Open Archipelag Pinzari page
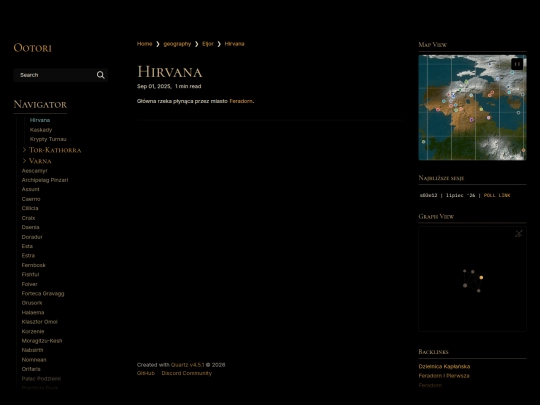 click(45, 180)
